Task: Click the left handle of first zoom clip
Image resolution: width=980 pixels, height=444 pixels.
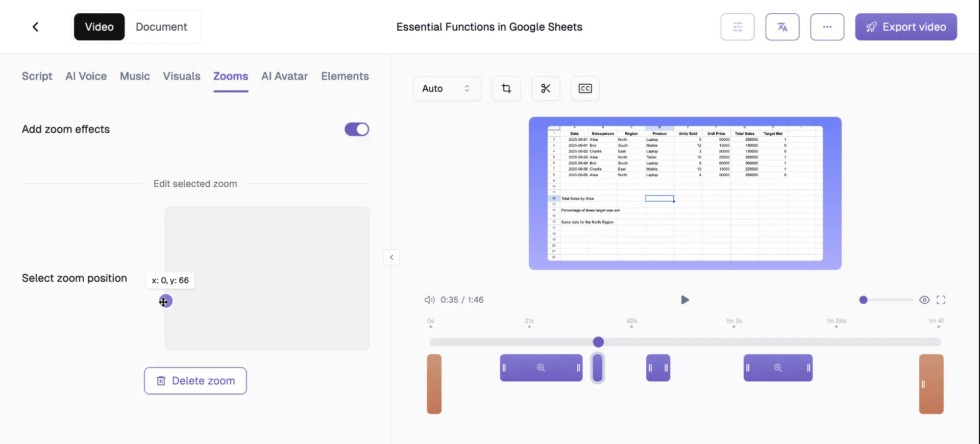Action: point(504,368)
